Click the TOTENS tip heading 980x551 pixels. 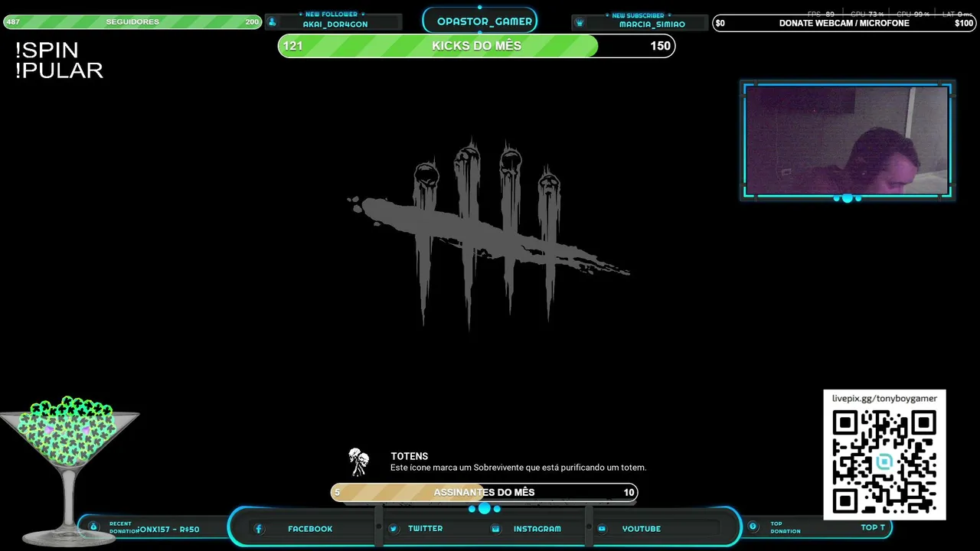point(410,456)
